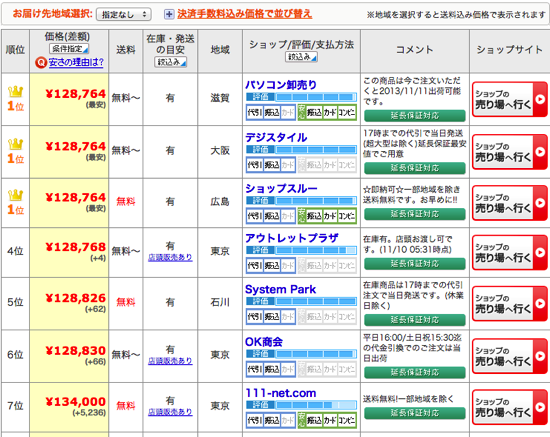Open 店頭販売あり link in アウトレットプラザ row
The height and width of the screenshot is (437, 550).
170,257
